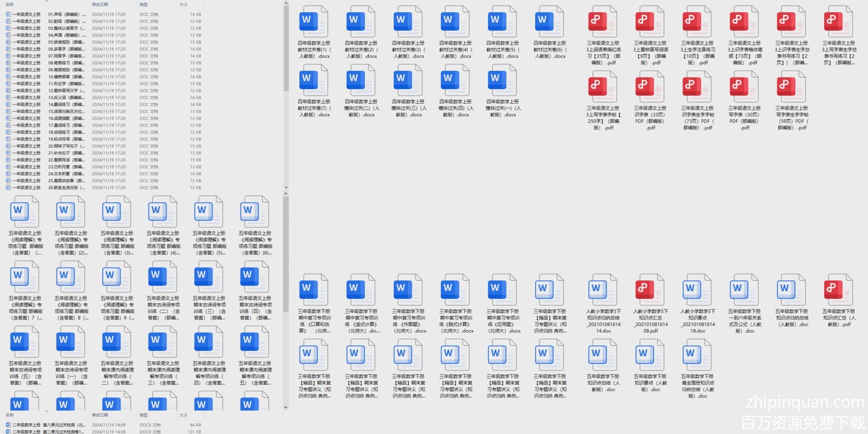The width and height of the screenshot is (868, 434).
Task: Select 三年级语文上册 识字表（33页）PDF icon
Action: 650,87
